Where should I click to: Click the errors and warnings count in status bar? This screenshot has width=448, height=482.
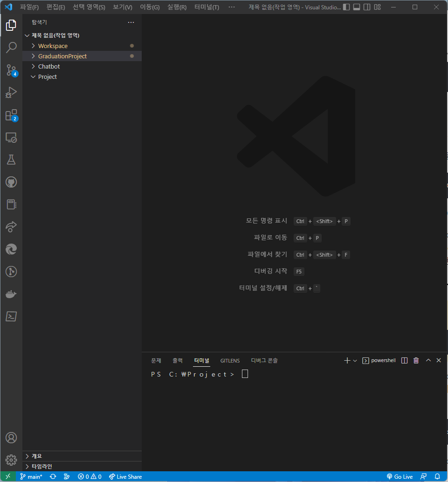[90, 476]
